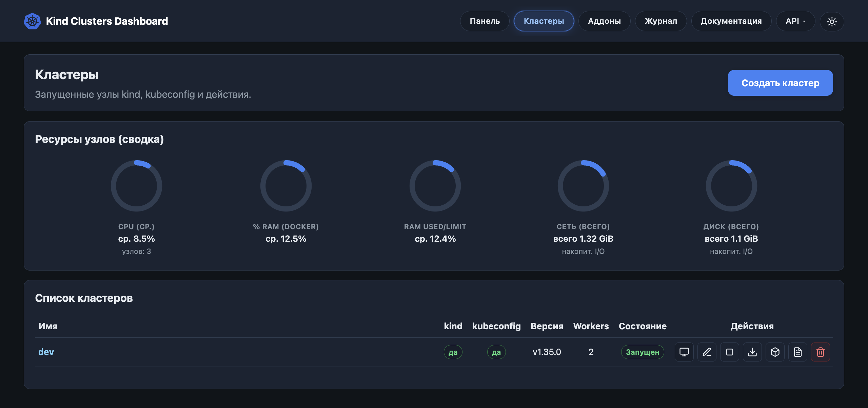Open the dev cluster link
The width and height of the screenshot is (868, 408).
pos(46,352)
